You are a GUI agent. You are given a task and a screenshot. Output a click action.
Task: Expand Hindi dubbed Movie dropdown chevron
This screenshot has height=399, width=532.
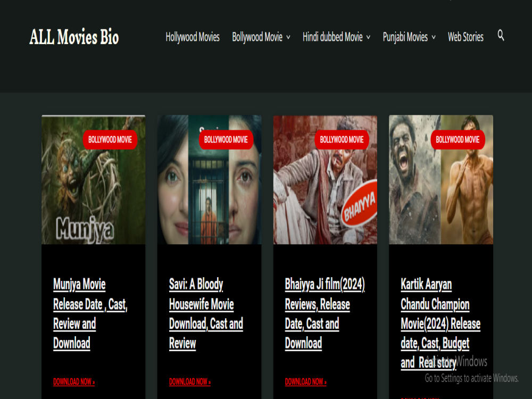(368, 37)
